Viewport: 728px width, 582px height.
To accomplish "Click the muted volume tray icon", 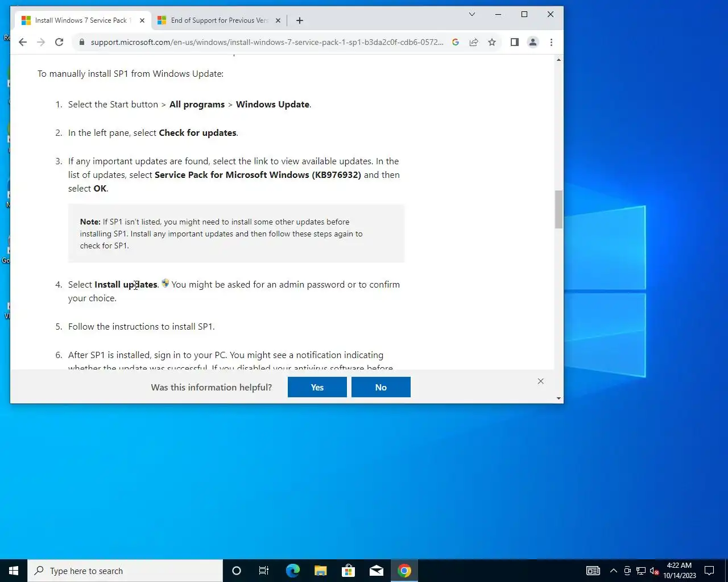I will [654, 571].
